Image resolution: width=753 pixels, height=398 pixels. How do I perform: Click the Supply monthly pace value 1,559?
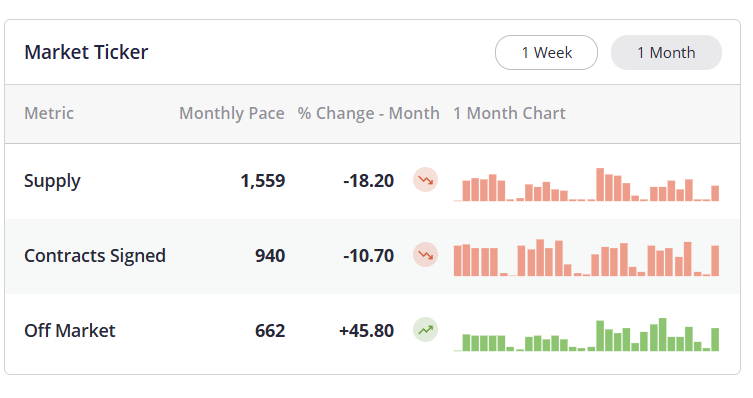pyautogui.click(x=263, y=181)
